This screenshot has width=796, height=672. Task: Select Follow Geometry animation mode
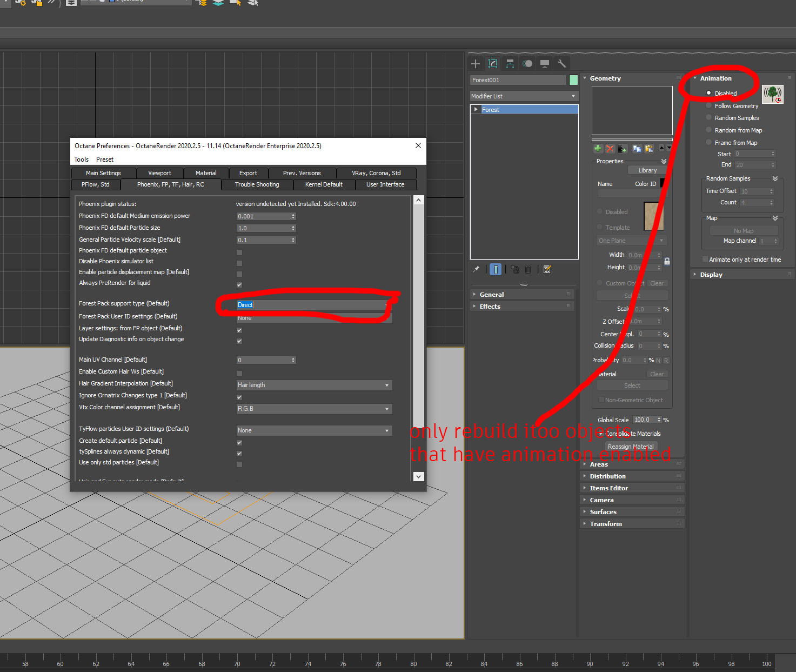[709, 105]
